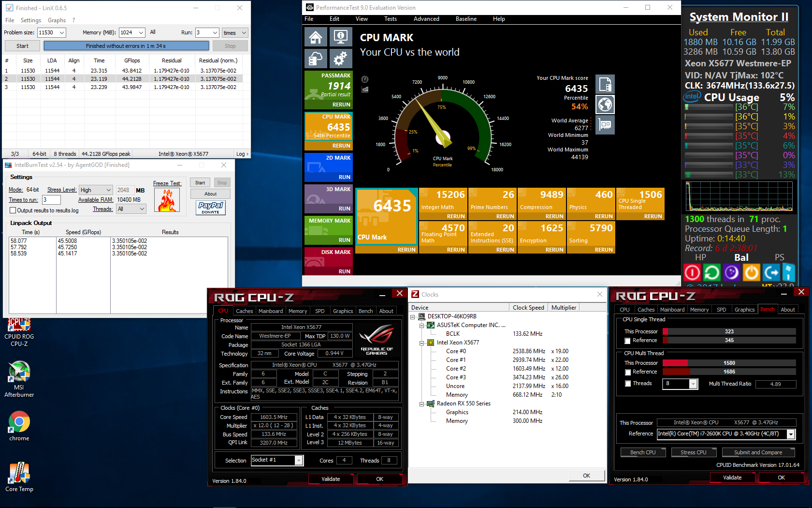The height and width of the screenshot is (508, 812).
Task: Click the PASSMARK 1914 score tile
Action: pyautogui.click(x=329, y=90)
